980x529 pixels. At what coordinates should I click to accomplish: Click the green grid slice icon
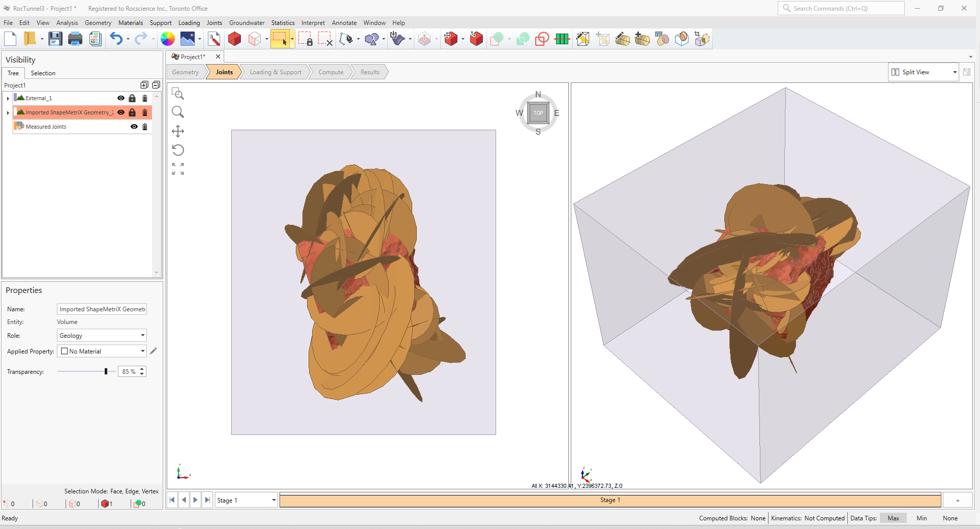pos(562,39)
